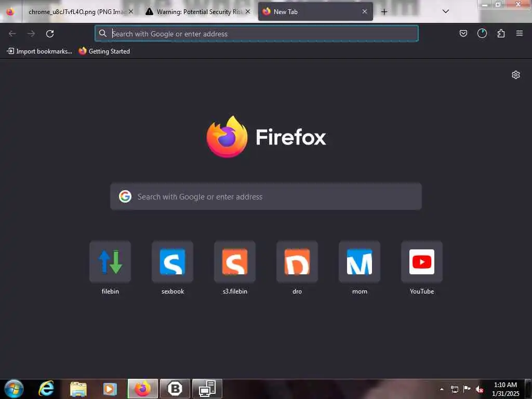Viewport: 532px width, 399px height.
Task: Open Windows Media Player from taskbar
Action: tap(110, 389)
